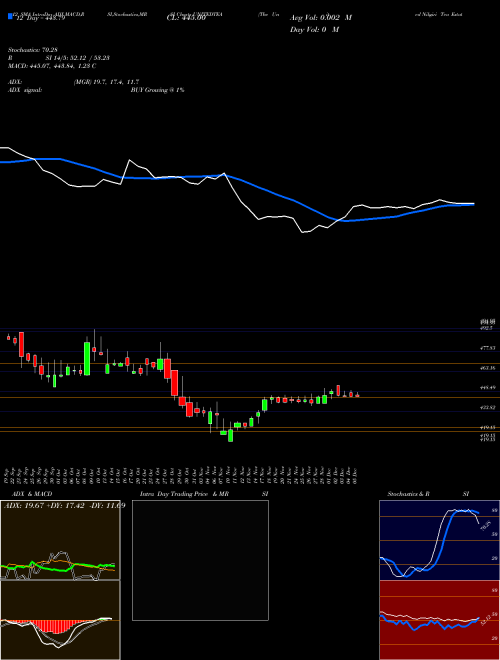Click the lowest green candlestick at the chart bottom
The width and height of the screenshot is (500, 660).
coord(230,435)
